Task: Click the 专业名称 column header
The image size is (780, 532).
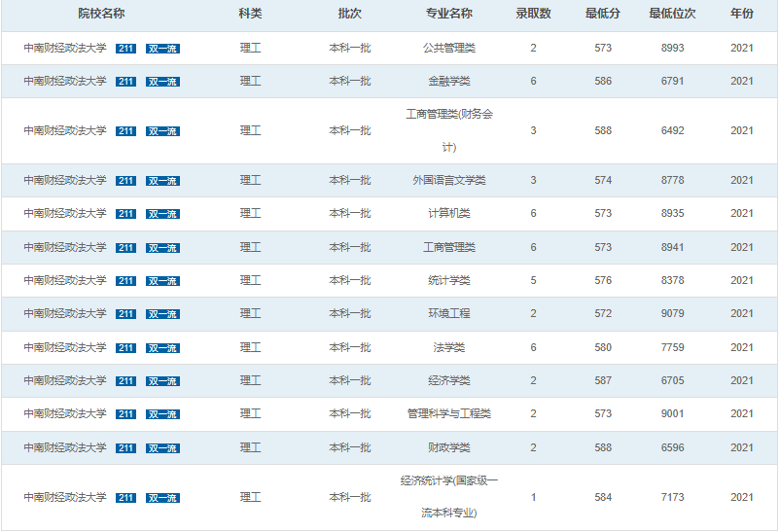Action: (x=449, y=14)
